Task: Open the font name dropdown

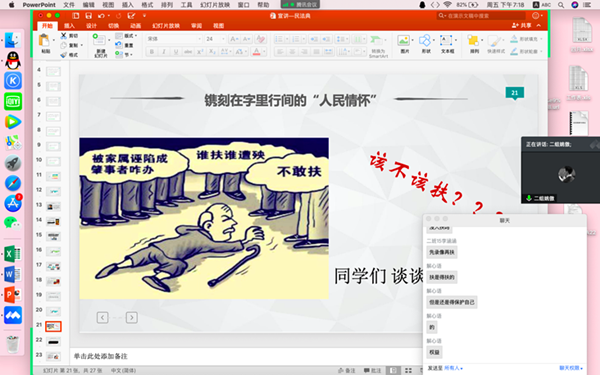Action: coord(174,39)
